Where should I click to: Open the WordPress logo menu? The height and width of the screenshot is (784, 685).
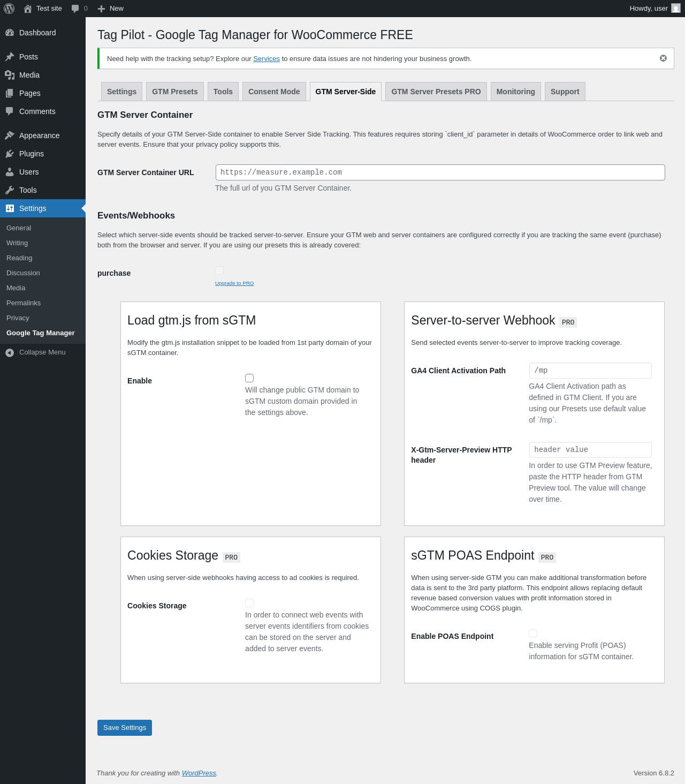pos(9,9)
